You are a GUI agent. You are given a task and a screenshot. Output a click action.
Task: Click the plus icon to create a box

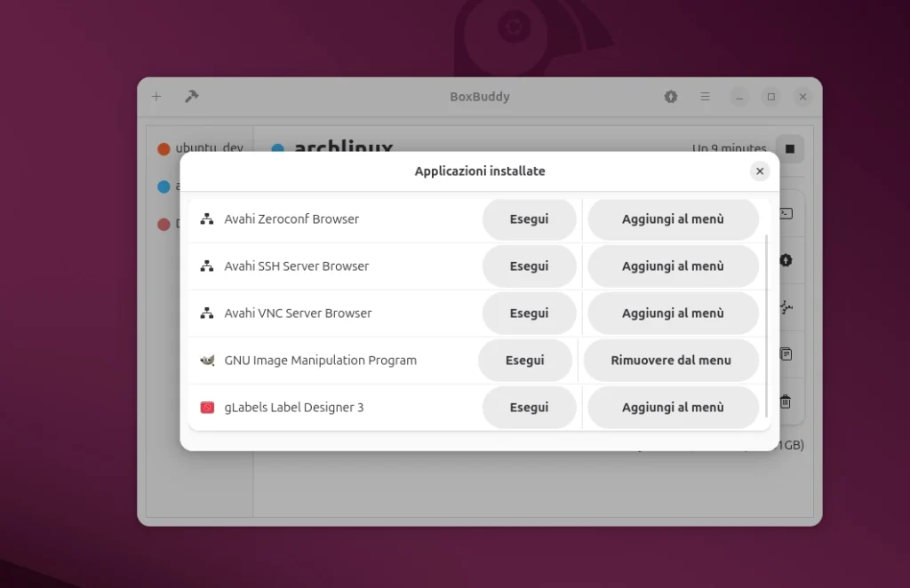(156, 97)
